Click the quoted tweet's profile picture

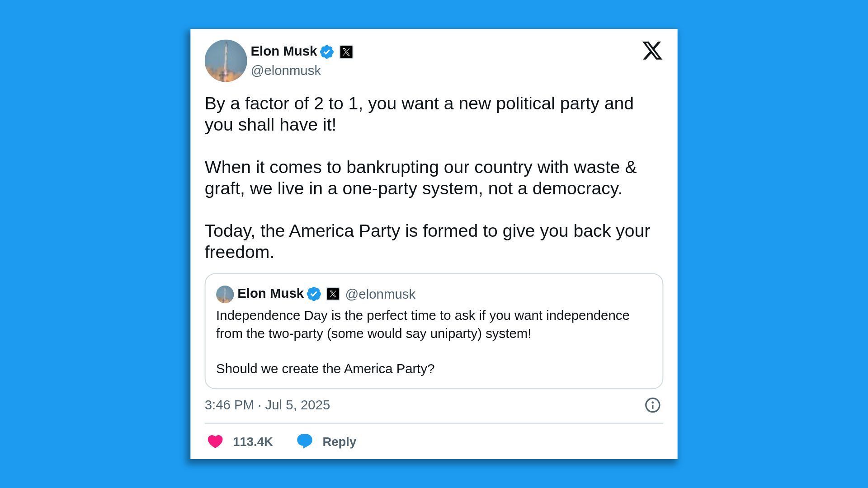(x=225, y=294)
